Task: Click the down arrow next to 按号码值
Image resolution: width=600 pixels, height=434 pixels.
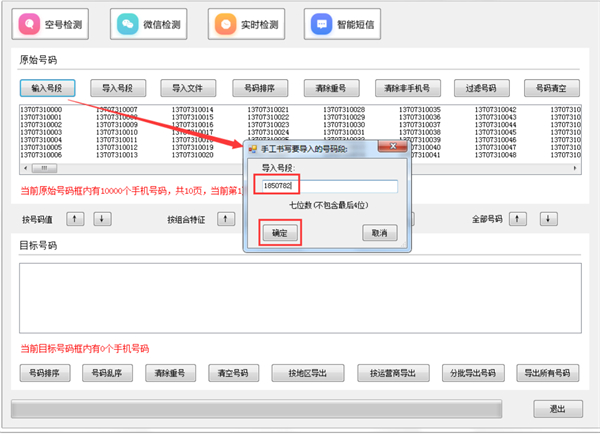Action: point(101,218)
